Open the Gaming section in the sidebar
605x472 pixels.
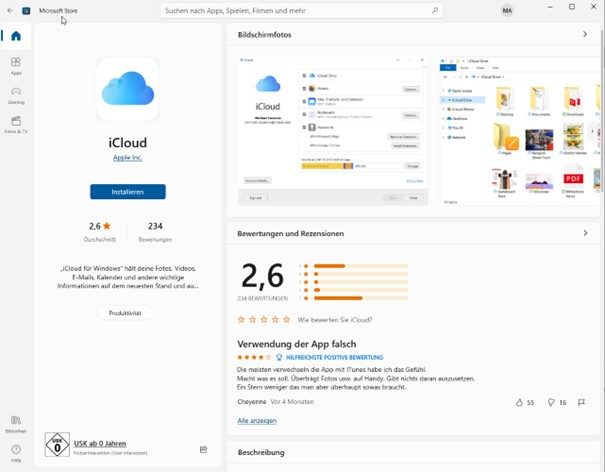tap(16, 95)
